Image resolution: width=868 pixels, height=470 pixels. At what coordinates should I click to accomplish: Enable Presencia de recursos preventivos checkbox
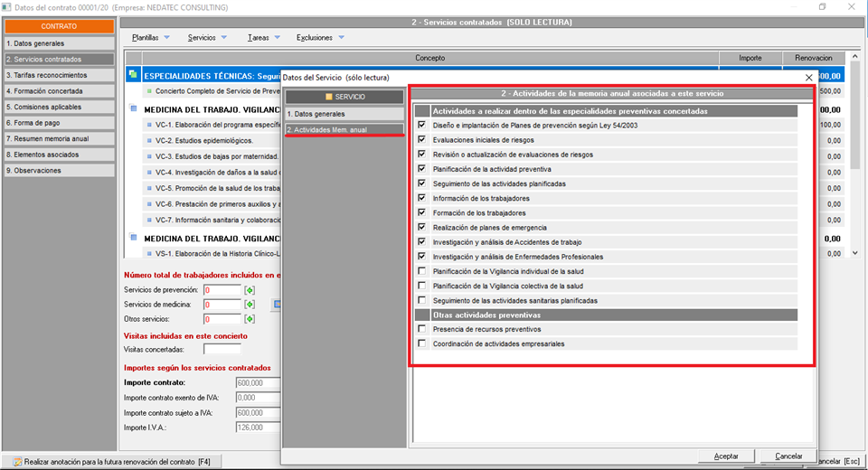[421, 329]
